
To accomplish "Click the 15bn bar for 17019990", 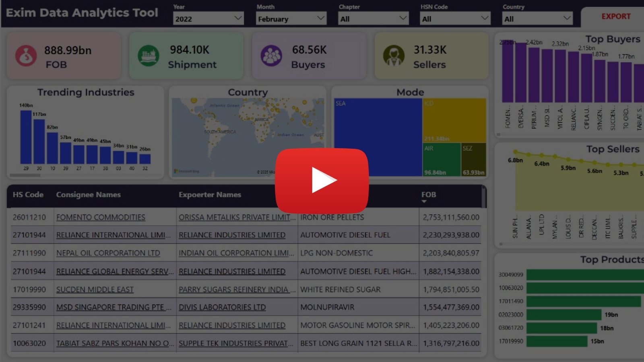I will pos(557,341).
